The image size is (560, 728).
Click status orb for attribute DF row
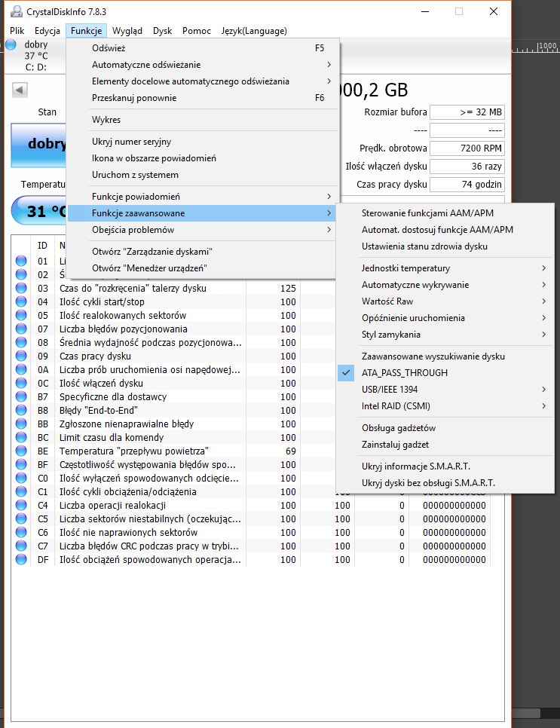[21, 559]
